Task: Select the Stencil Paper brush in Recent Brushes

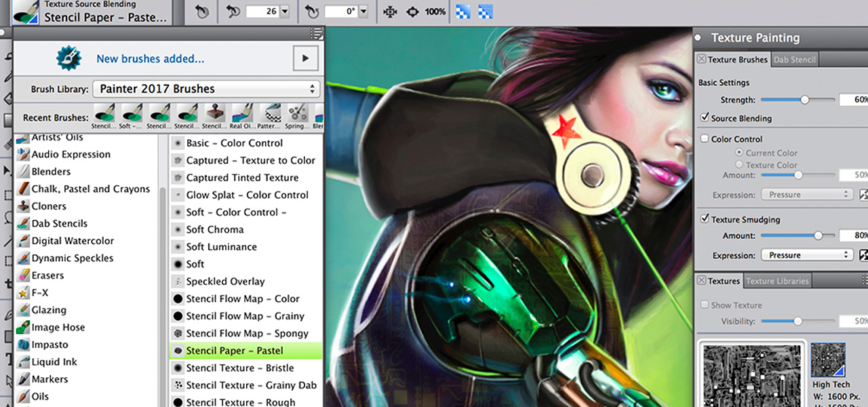Action: (x=105, y=112)
